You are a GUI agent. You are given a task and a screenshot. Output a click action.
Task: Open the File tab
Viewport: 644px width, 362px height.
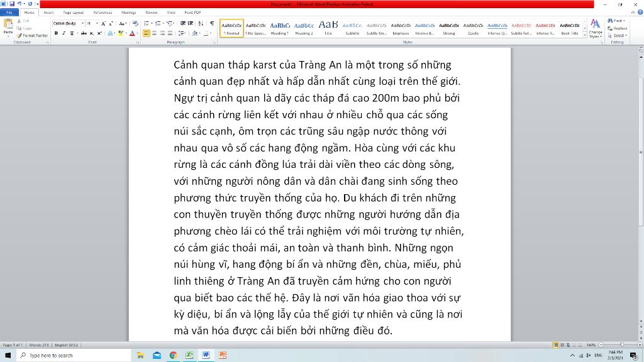pyautogui.click(x=9, y=13)
